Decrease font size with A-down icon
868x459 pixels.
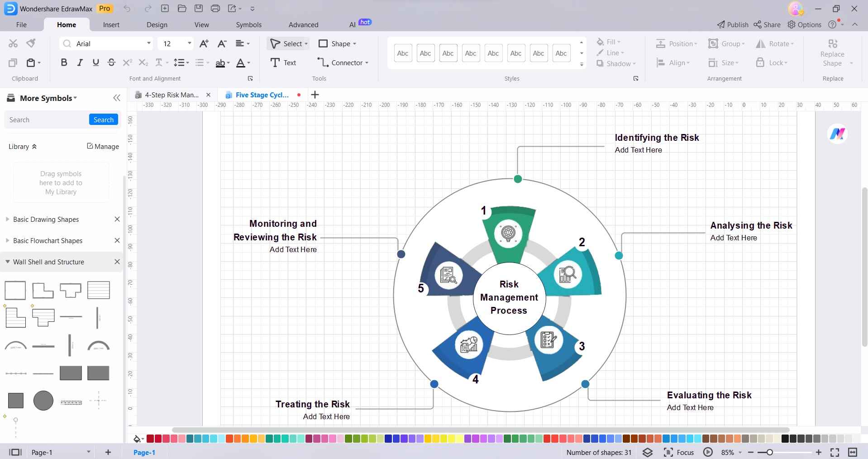point(222,43)
